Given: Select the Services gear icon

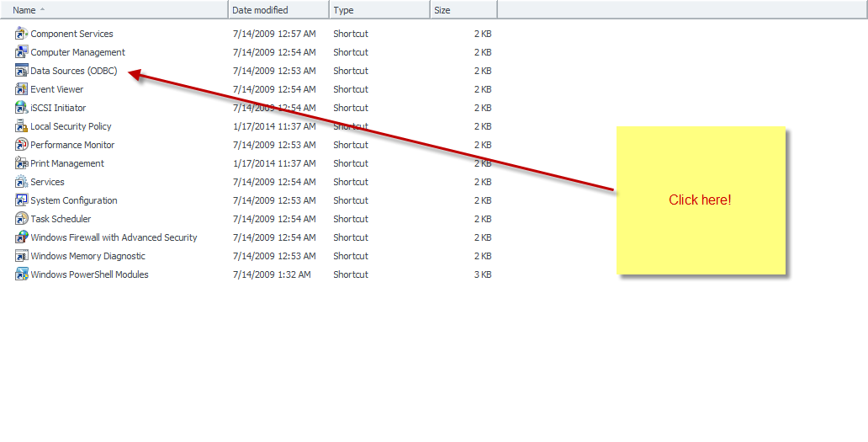Looking at the screenshot, I should [22, 182].
